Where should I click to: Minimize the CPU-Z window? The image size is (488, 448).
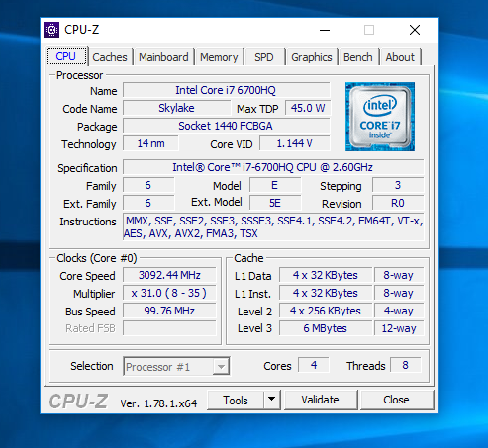(325, 30)
